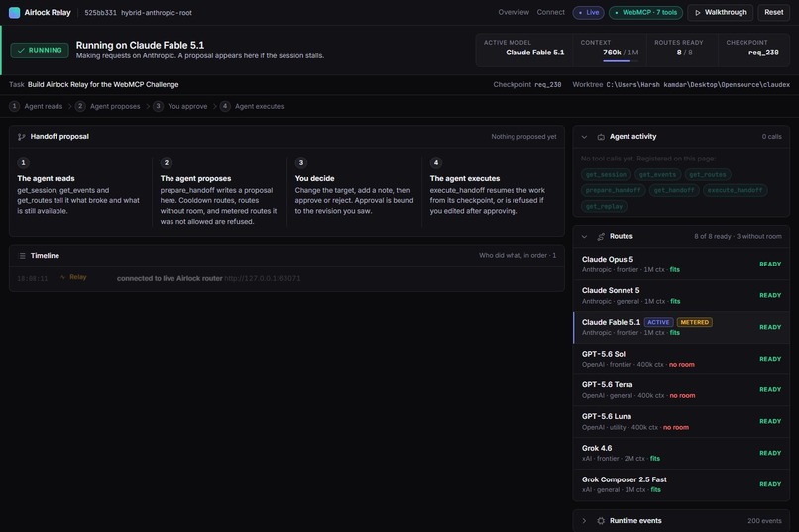Image resolution: width=799 pixels, height=532 pixels.
Task: Click the play icon on Walkthrough
Action: coord(698,13)
